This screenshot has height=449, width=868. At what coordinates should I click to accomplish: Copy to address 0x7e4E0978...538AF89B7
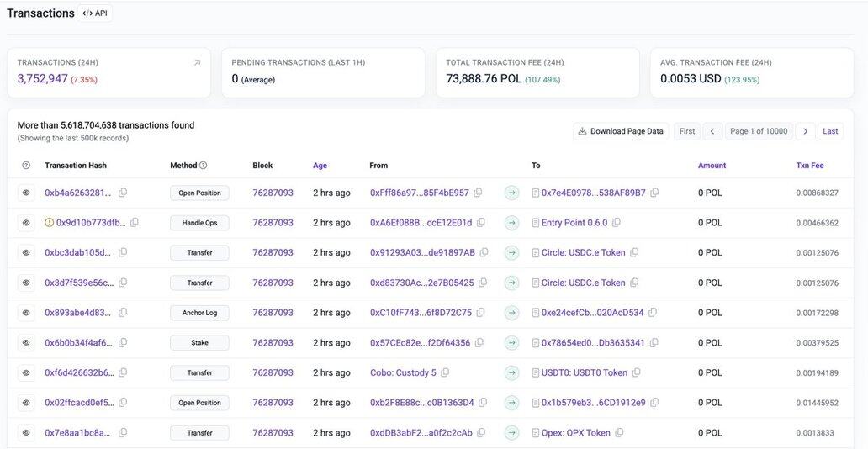click(655, 193)
